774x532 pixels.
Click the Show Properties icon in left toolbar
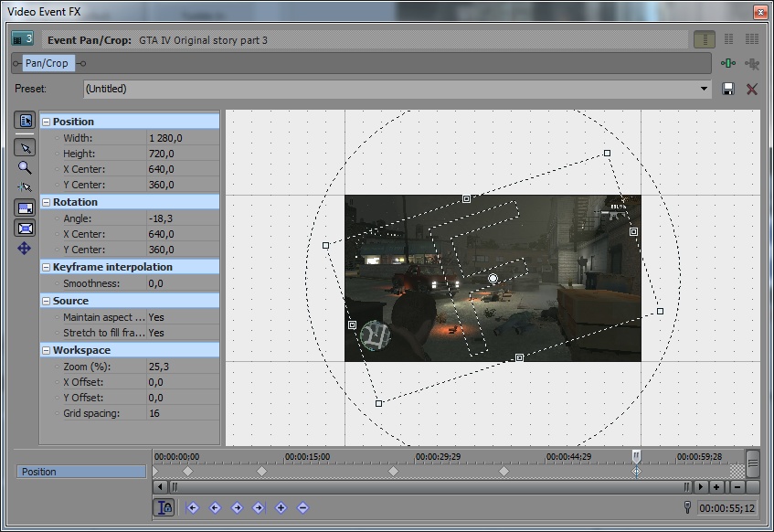(25, 121)
